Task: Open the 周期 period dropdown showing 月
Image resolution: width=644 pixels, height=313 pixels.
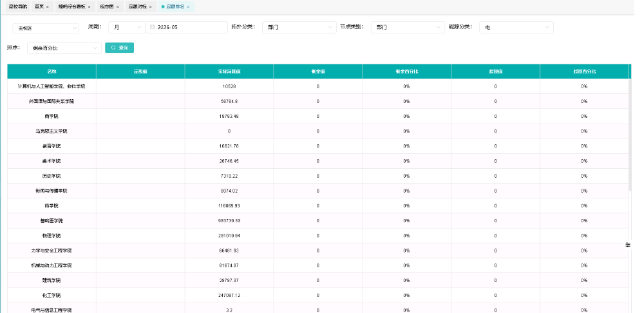Action: coord(126,27)
